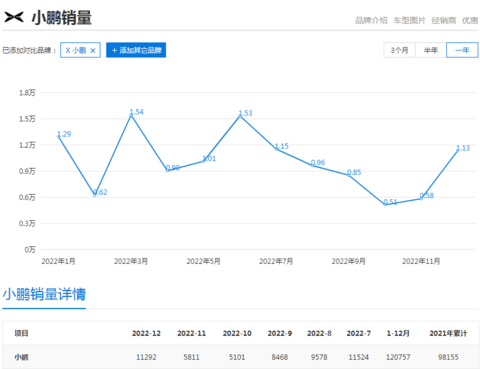Click the 2021年累计 column header
The height and width of the screenshot is (369, 480).
pos(448,333)
